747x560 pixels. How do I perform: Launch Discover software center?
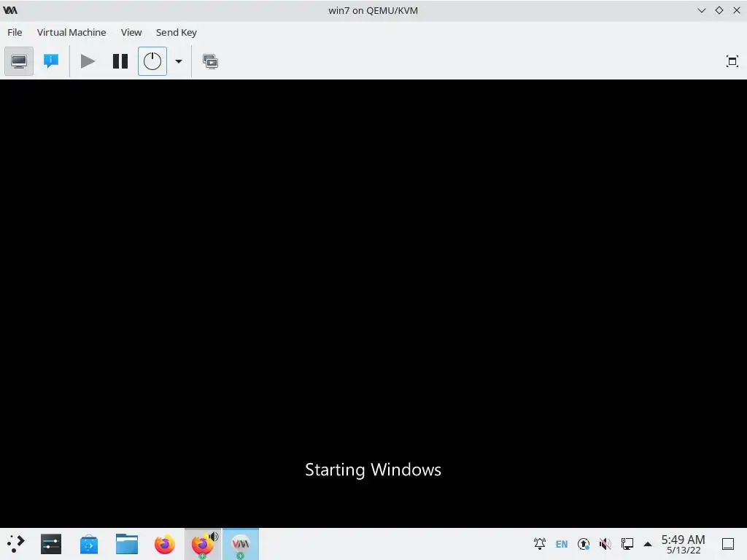pyautogui.click(x=88, y=544)
